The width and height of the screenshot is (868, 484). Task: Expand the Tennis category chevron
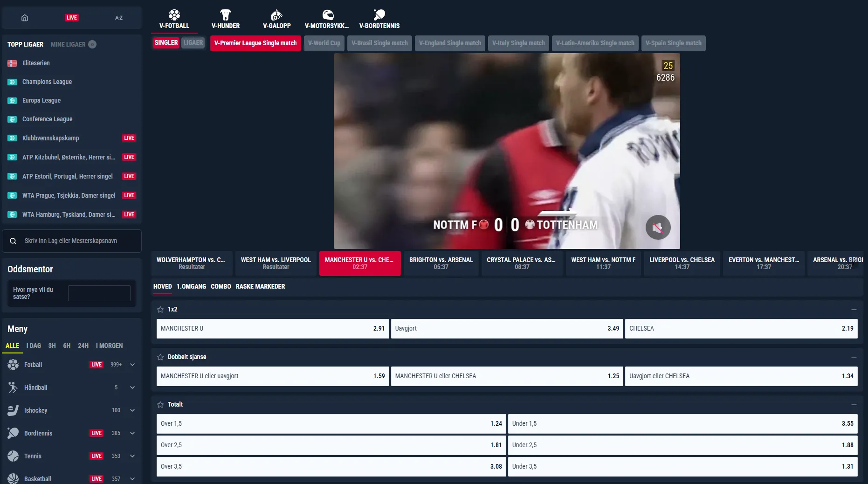[x=132, y=456]
